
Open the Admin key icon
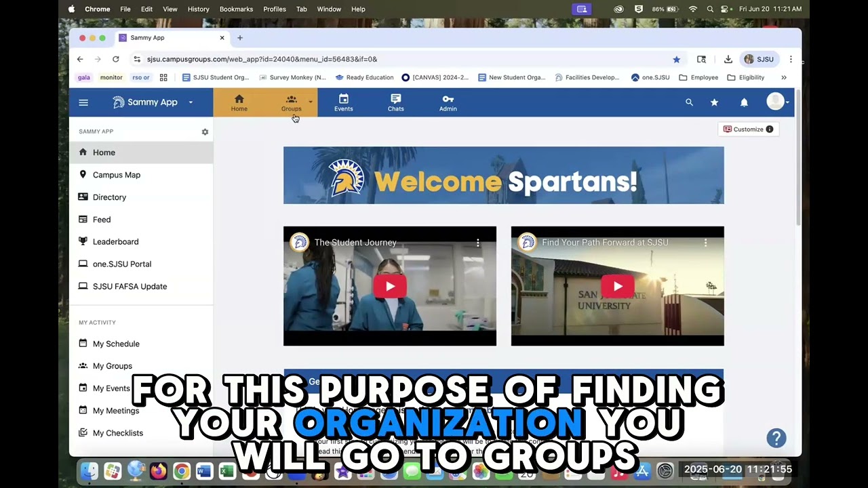[x=448, y=103]
